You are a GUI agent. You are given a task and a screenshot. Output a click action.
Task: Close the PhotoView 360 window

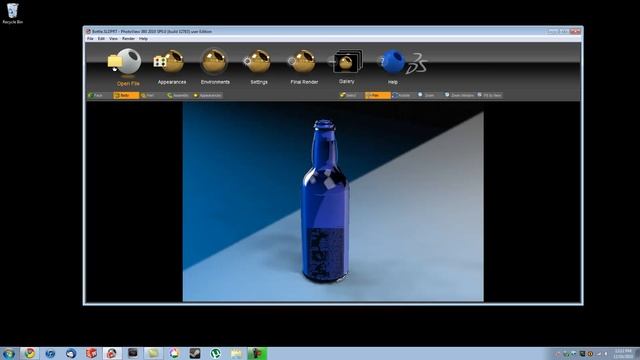[575, 31]
